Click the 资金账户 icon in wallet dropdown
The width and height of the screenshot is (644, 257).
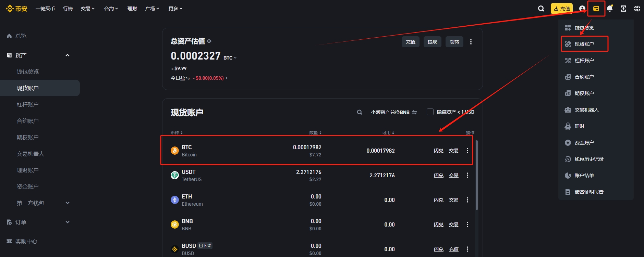[x=568, y=143]
